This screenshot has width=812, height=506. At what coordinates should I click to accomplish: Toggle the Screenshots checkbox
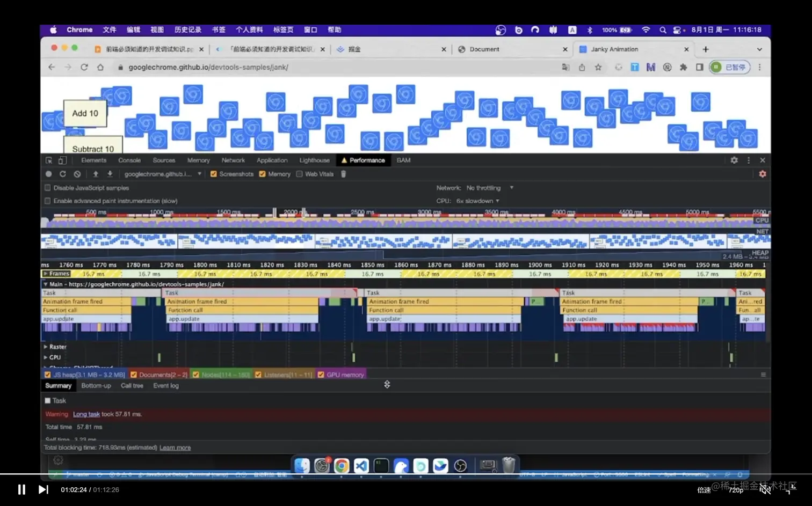(213, 174)
